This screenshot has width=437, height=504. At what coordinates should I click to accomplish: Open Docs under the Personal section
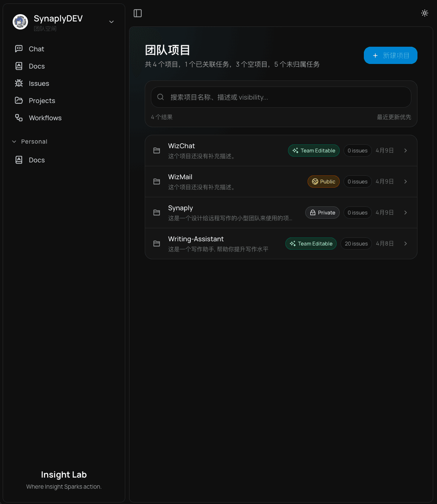coord(37,160)
